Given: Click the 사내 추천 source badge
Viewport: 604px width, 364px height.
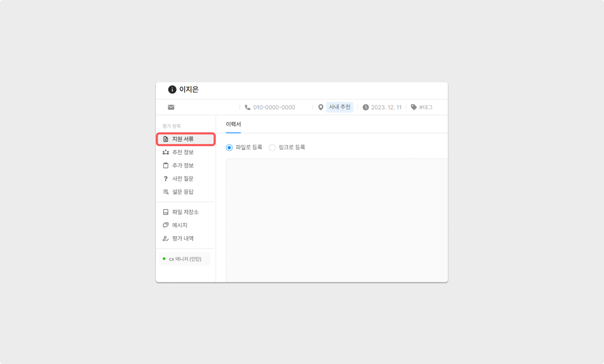Looking at the screenshot, I should point(339,107).
